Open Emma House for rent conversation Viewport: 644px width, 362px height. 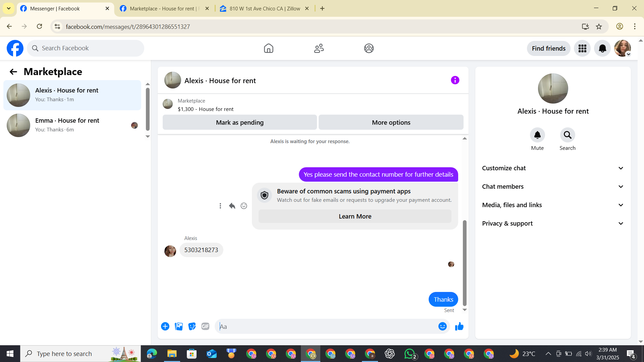(72, 125)
